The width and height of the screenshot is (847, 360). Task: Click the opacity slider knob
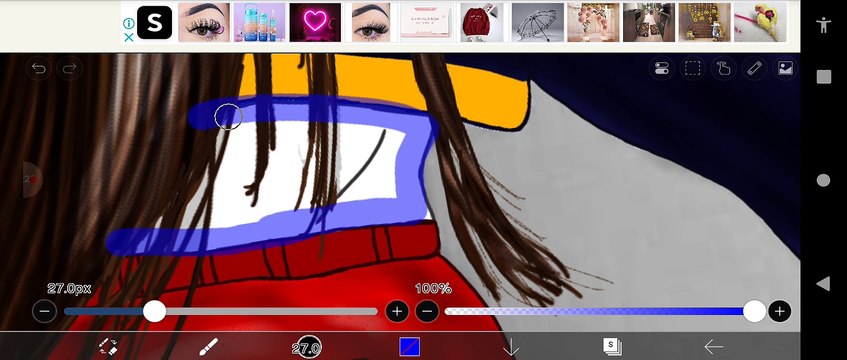click(754, 311)
